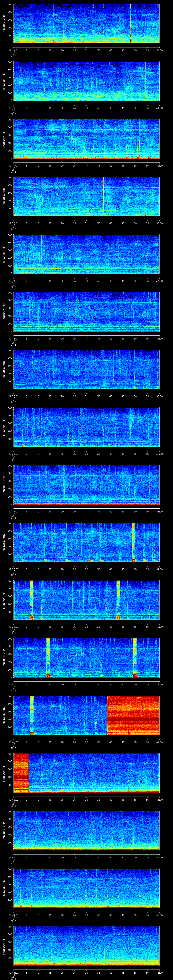Click the 19:31:00 start time label
Viewport: 173px width, 980px height.
[x=13, y=166]
